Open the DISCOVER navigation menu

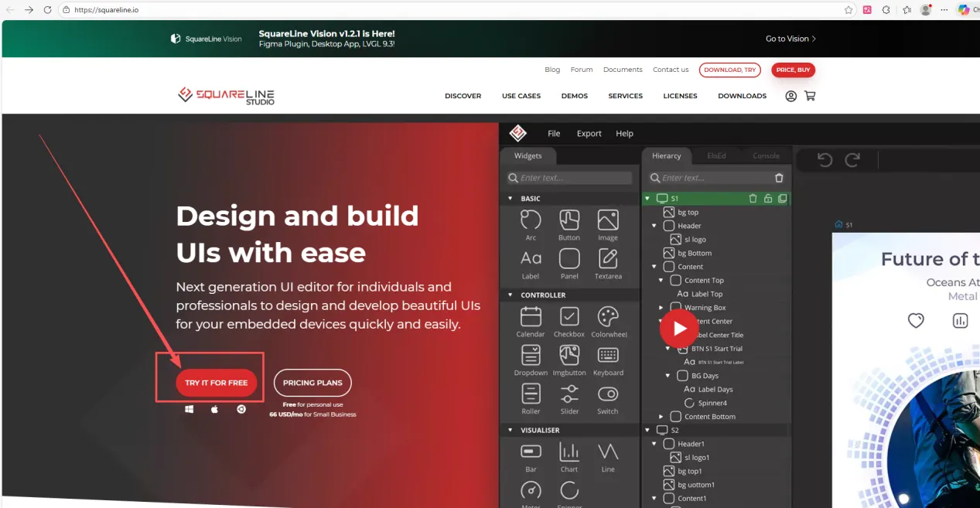(x=463, y=96)
